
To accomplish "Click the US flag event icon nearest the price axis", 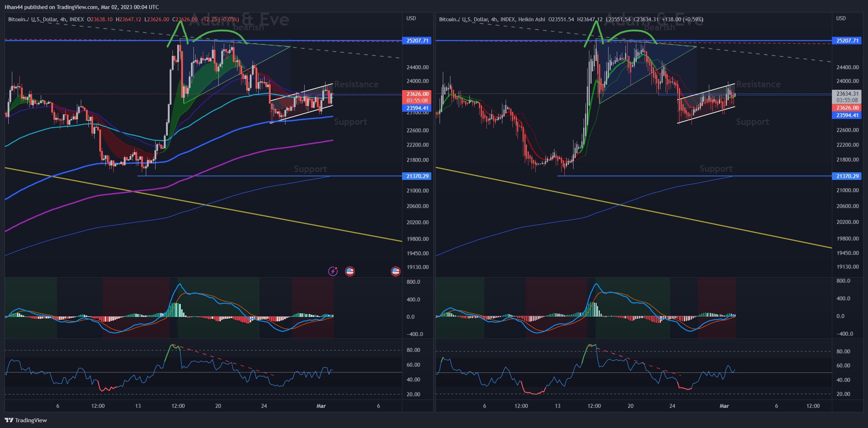I will point(396,271).
